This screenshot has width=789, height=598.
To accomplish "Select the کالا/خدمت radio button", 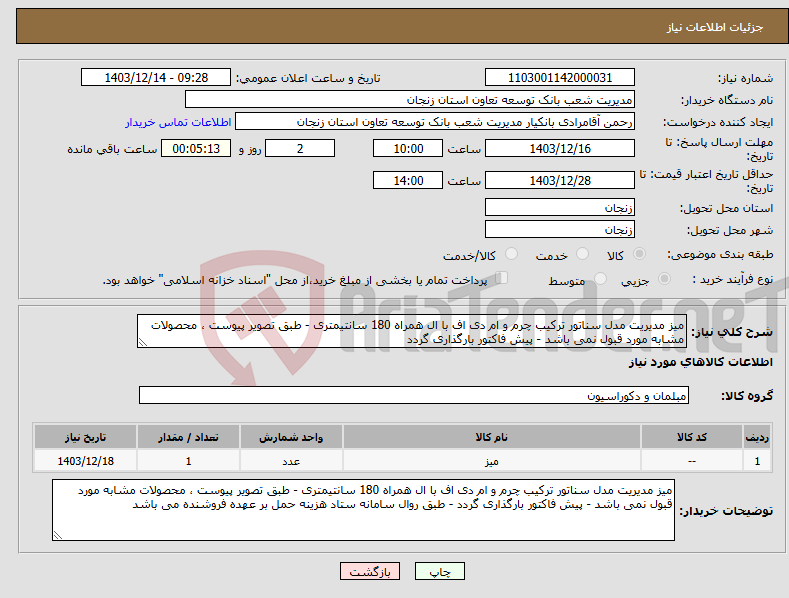I will click(x=511, y=254).
